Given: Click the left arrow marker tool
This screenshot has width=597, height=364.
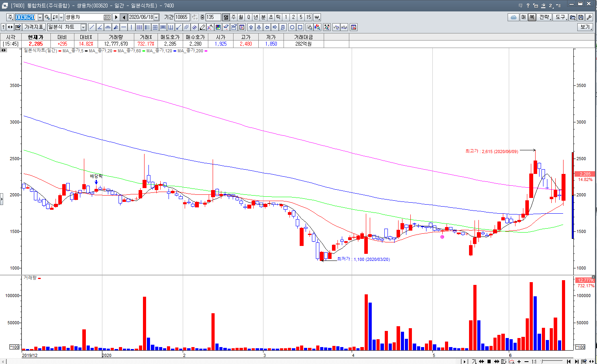Looking at the screenshot, I should (x=267, y=27).
